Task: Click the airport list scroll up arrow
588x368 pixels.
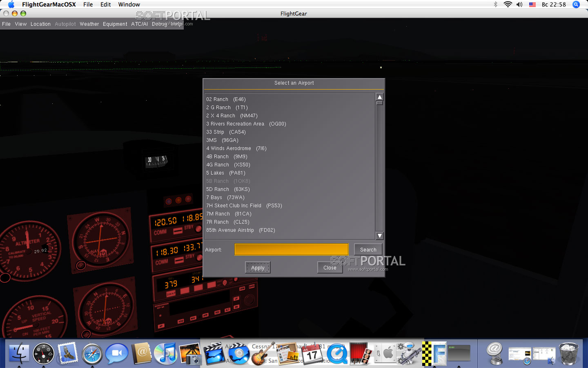Action: pyautogui.click(x=380, y=97)
